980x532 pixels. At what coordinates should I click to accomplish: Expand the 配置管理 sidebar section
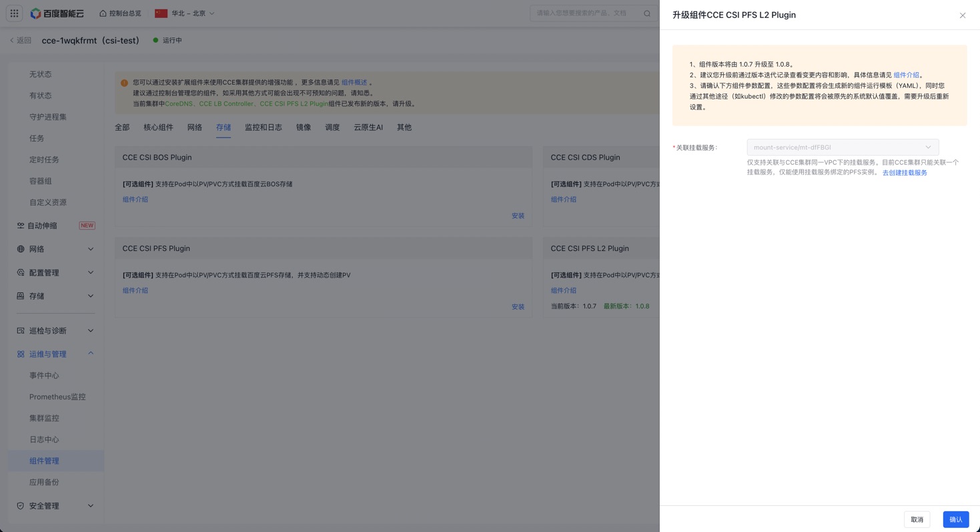click(91, 272)
